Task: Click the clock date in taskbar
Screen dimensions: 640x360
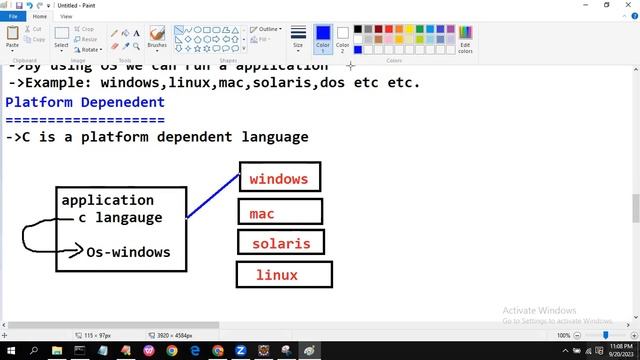Action: click(621, 351)
